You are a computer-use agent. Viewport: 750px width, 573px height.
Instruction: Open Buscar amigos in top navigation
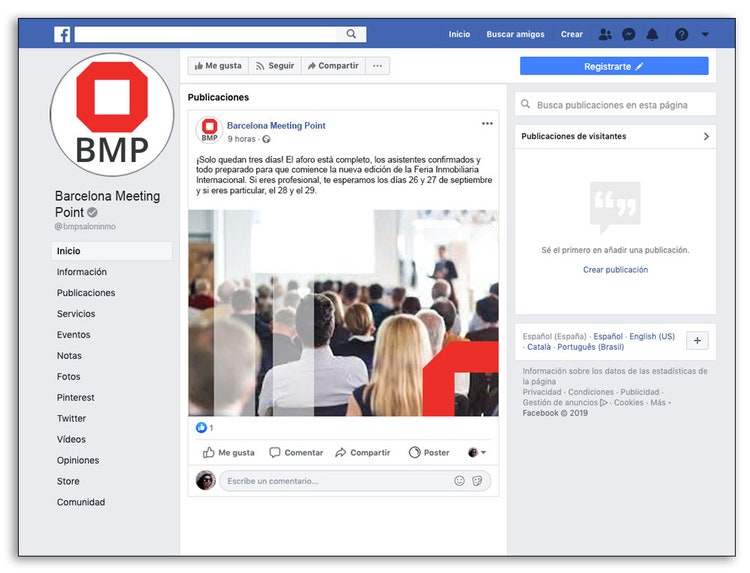(515, 34)
